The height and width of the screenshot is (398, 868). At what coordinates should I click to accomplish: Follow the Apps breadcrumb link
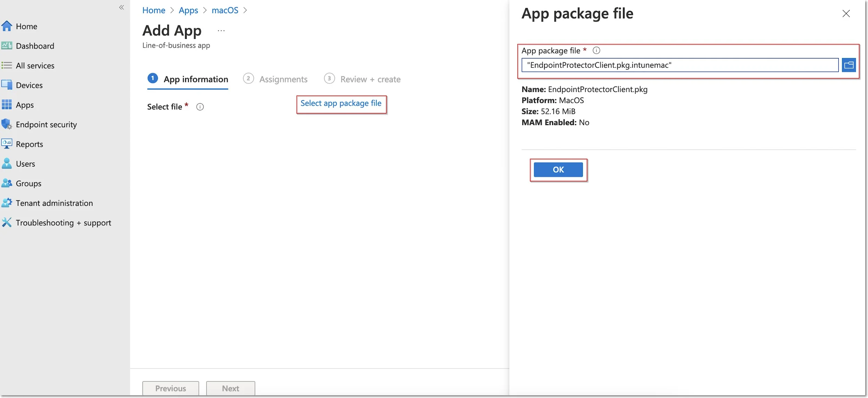[x=189, y=10]
